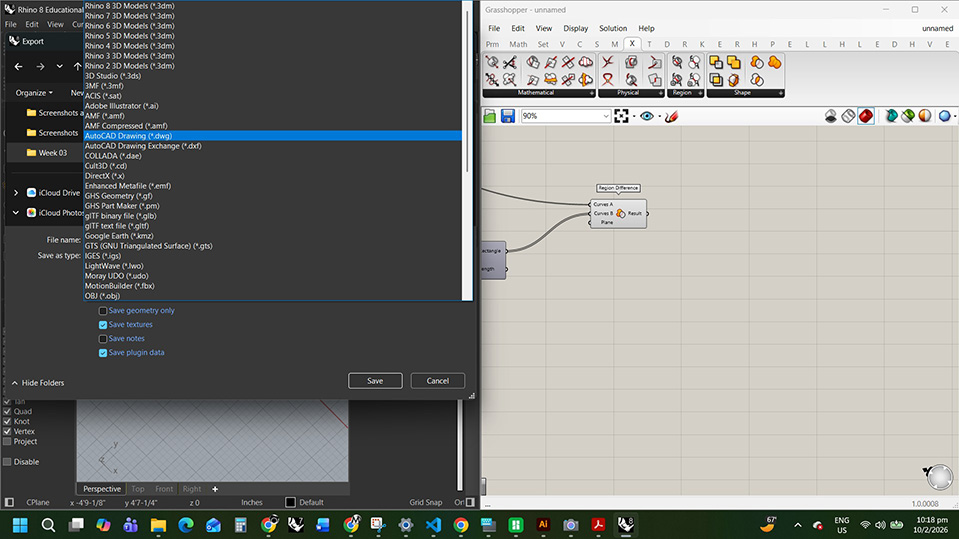Click Grasshopper Open File green folder icon

pyautogui.click(x=489, y=116)
